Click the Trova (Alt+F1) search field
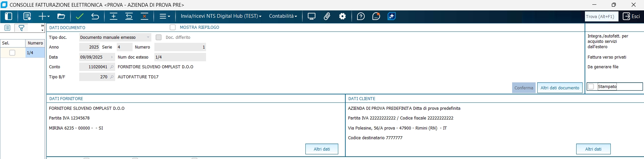 (601, 16)
